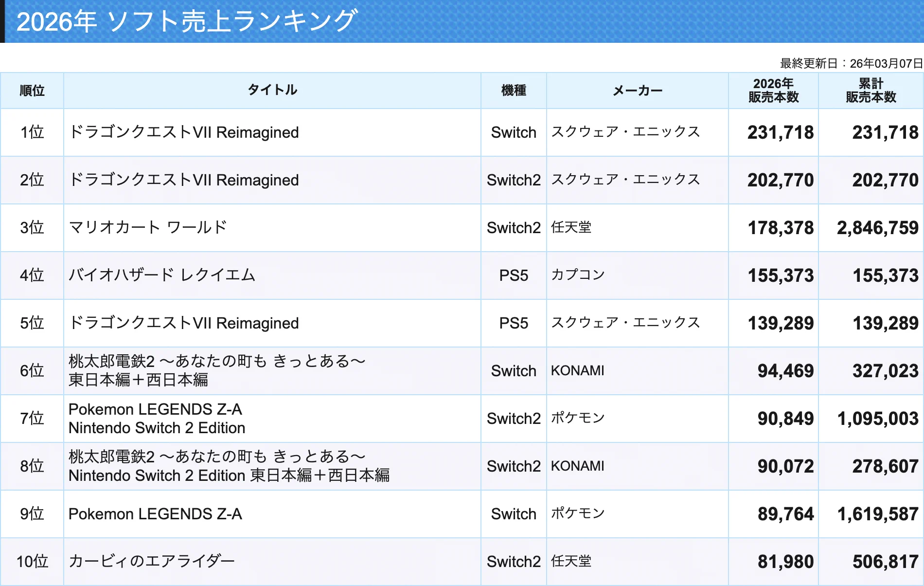This screenshot has width=924, height=586.
Task: Click the 278,607 cumulative value
Action: [885, 466]
